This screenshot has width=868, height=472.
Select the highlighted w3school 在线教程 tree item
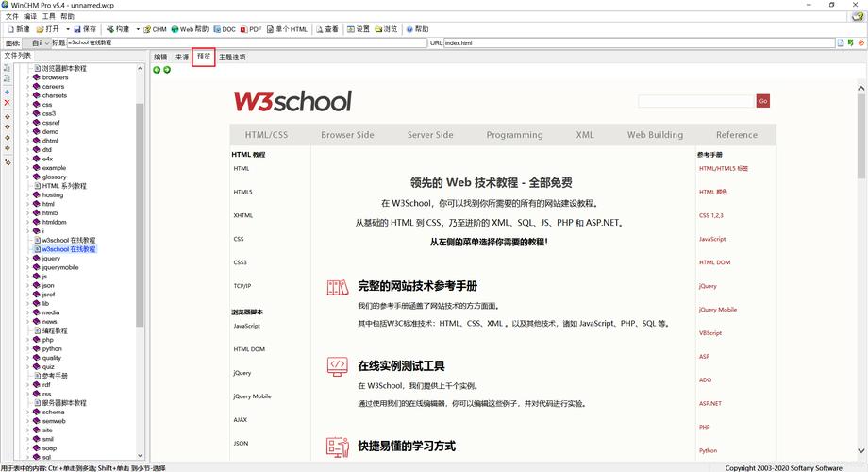click(69, 249)
